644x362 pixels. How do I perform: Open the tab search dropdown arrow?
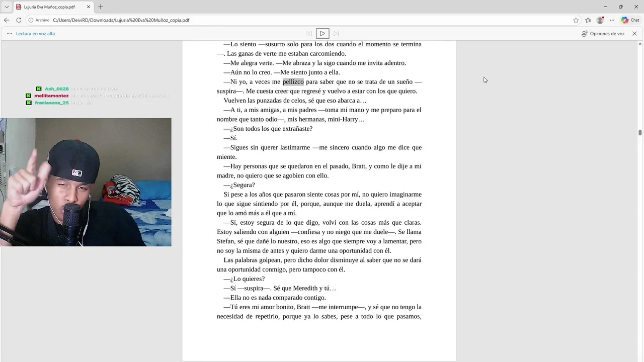pos(7,7)
